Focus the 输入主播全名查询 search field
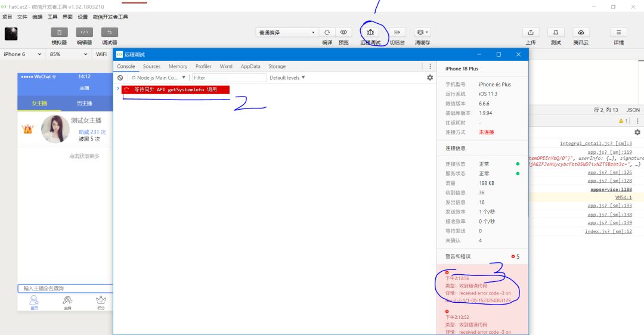The image size is (644, 335). [x=65, y=288]
